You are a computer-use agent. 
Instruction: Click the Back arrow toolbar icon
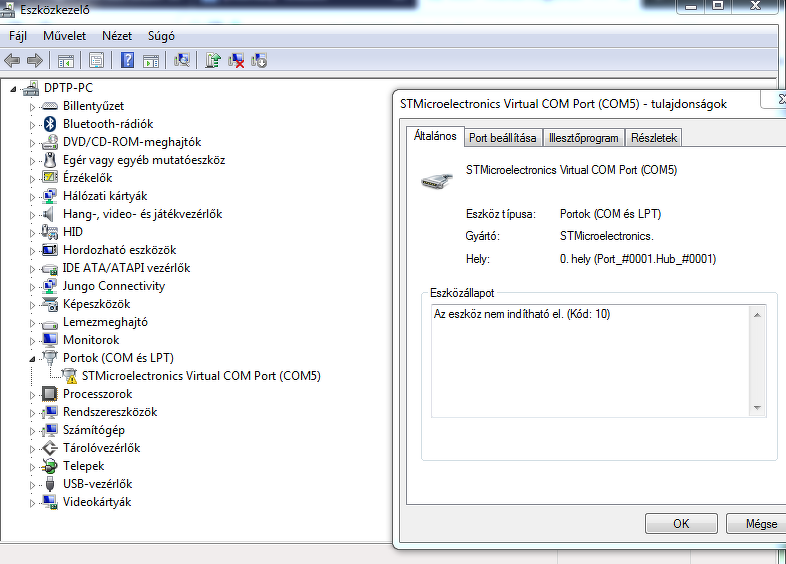[12, 61]
